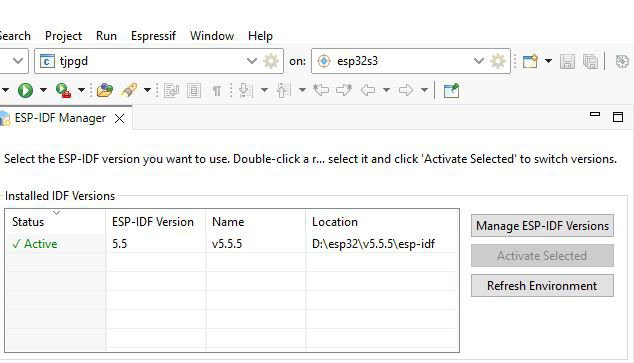The height and width of the screenshot is (363, 634).
Task: Open the esp32s3 target dropdown
Action: (x=479, y=61)
